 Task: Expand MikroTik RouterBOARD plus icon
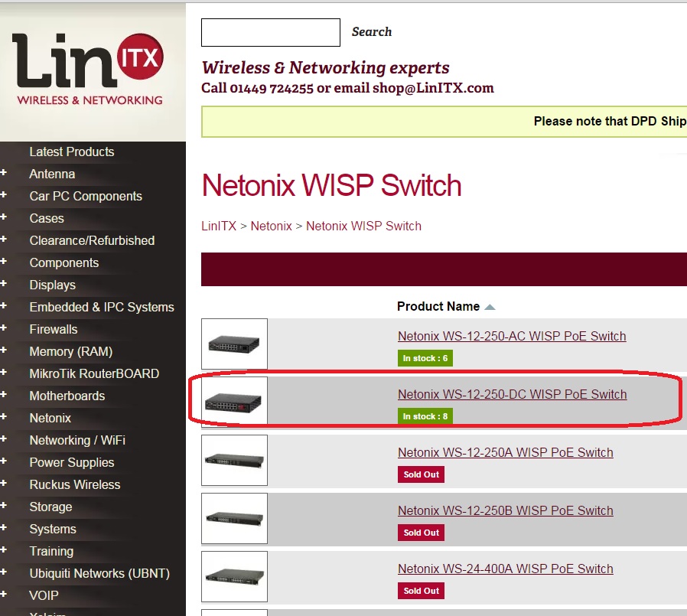click(4, 373)
